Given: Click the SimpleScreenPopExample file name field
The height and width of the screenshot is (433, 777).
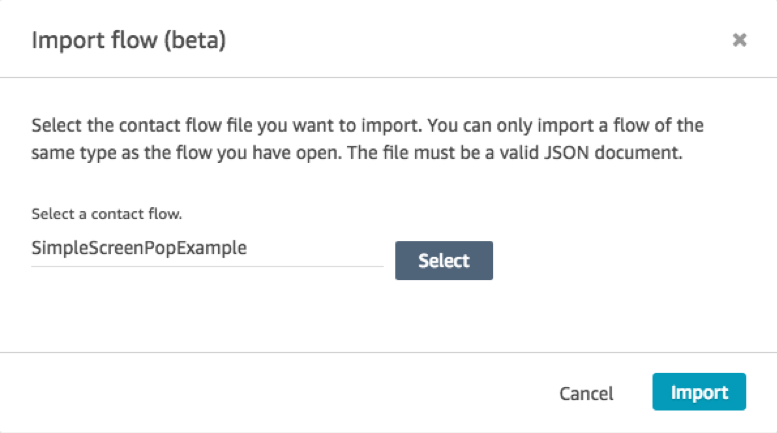Looking at the screenshot, I should click(x=207, y=248).
